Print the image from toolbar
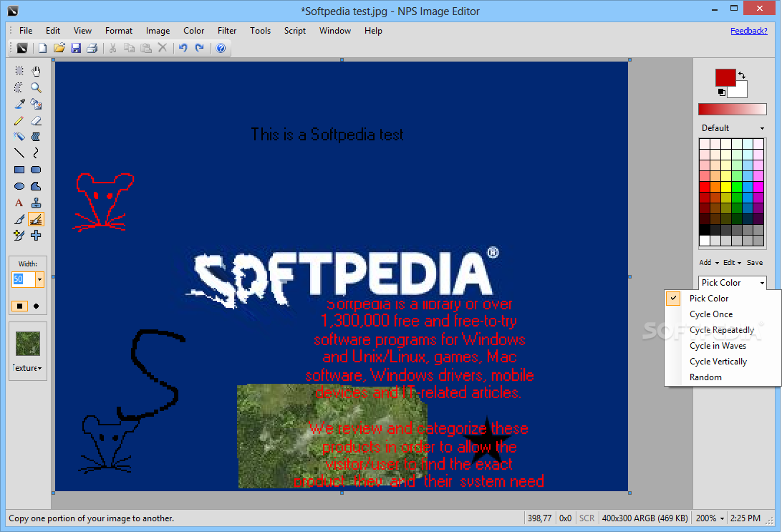This screenshot has width=782, height=532. click(x=92, y=48)
